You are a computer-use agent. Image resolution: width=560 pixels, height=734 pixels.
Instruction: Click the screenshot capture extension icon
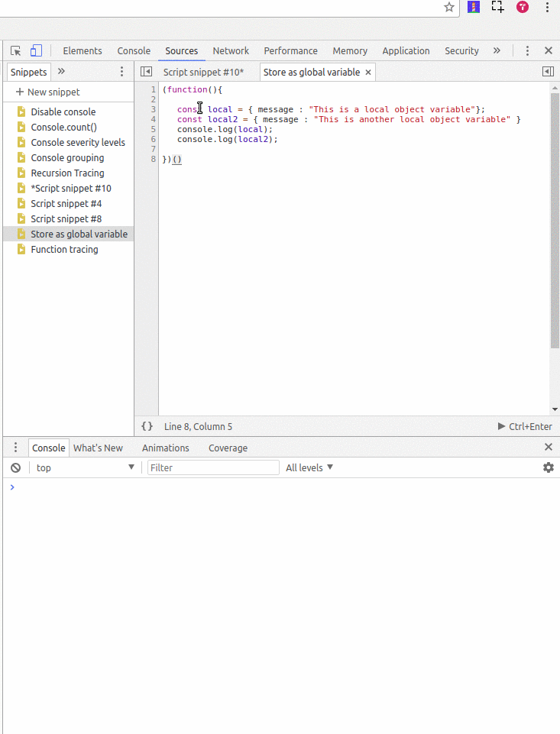point(497,7)
